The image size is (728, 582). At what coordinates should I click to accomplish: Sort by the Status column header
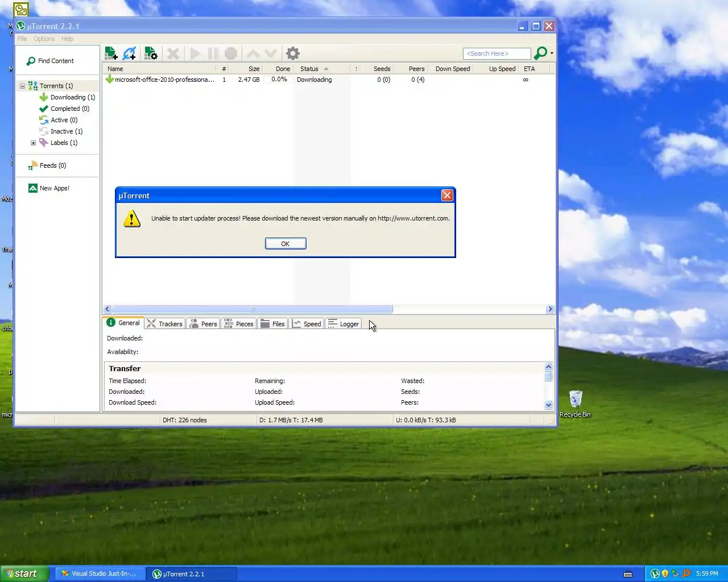322,69
